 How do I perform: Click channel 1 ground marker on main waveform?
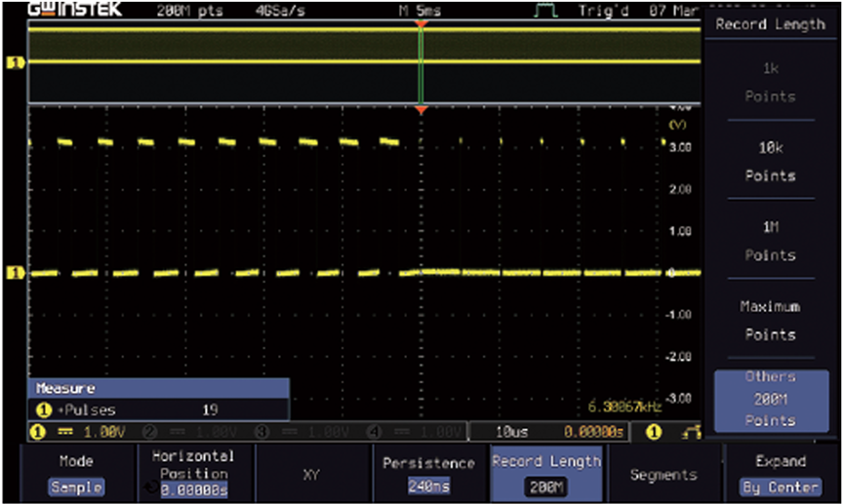coord(15,273)
